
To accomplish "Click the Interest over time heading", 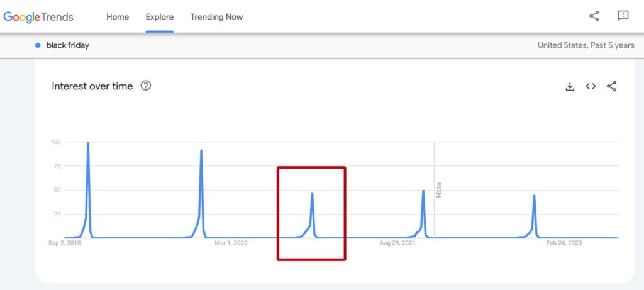I will 92,86.
